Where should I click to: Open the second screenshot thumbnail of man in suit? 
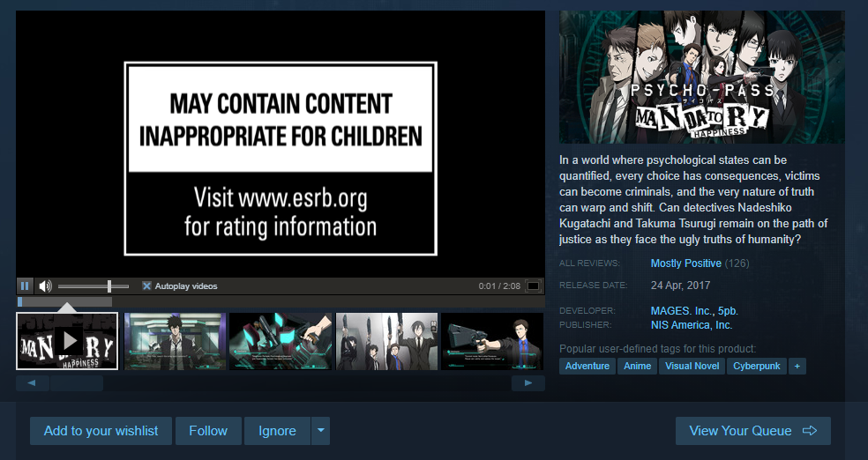175,341
